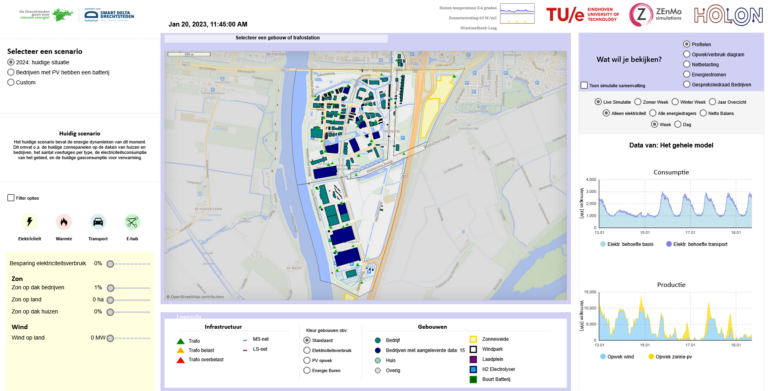
Task: Open the Transport car icon
Action: [98, 222]
